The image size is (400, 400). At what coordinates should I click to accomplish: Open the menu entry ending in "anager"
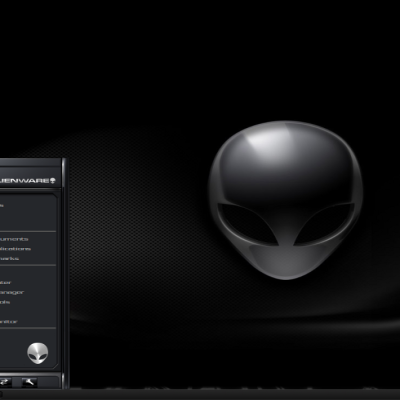point(12,292)
